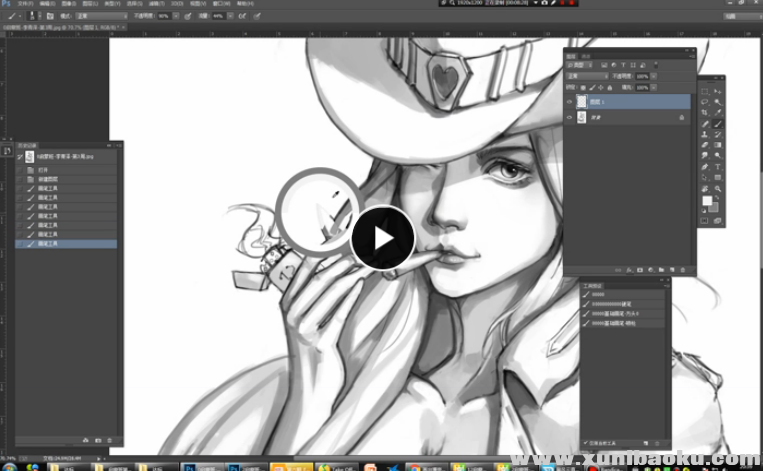Open the layer blend mode dropdown
Image resolution: width=763 pixels, height=471 pixels.
587,75
